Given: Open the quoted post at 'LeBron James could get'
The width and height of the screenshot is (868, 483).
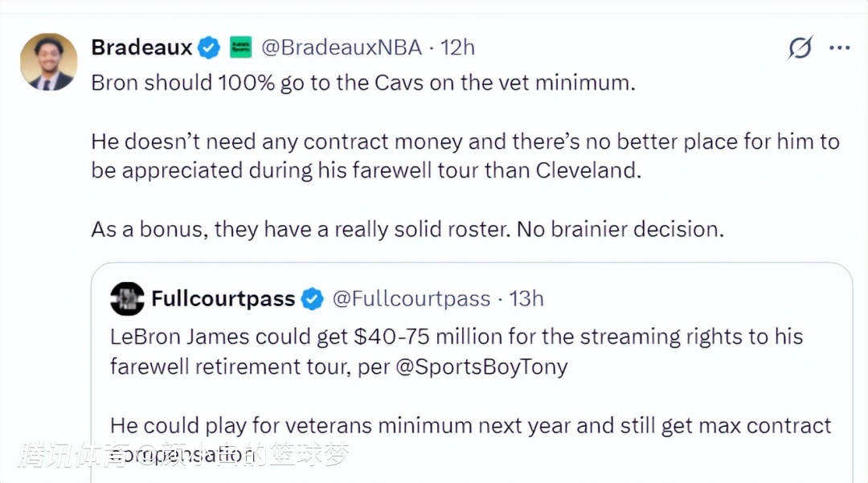Looking at the screenshot, I should [x=456, y=336].
